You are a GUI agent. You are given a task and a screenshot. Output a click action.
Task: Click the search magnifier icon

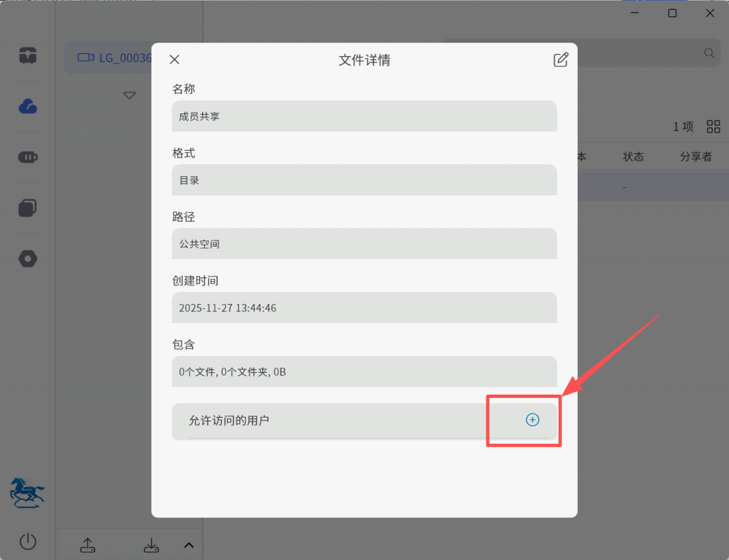[709, 53]
